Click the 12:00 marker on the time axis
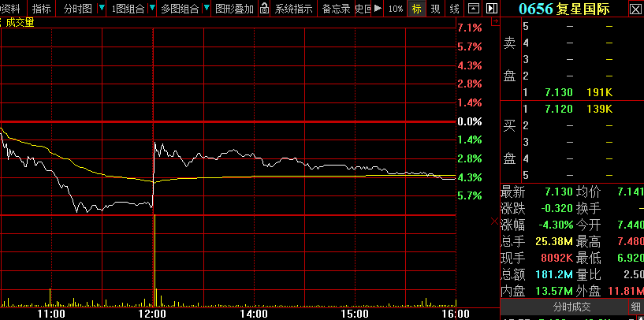This screenshot has width=644, height=320. 151,313
